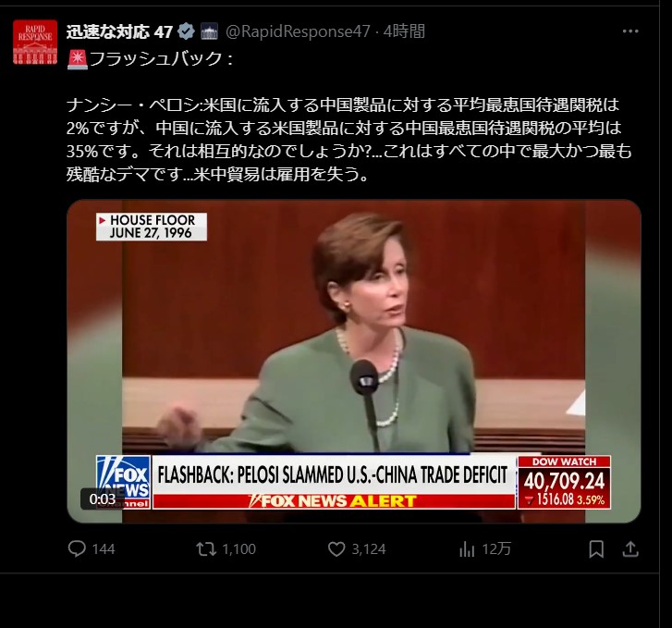View analytics via the bar chart icon
The width and height of the screenshot is (672, 628).
[x=467, y=549]
